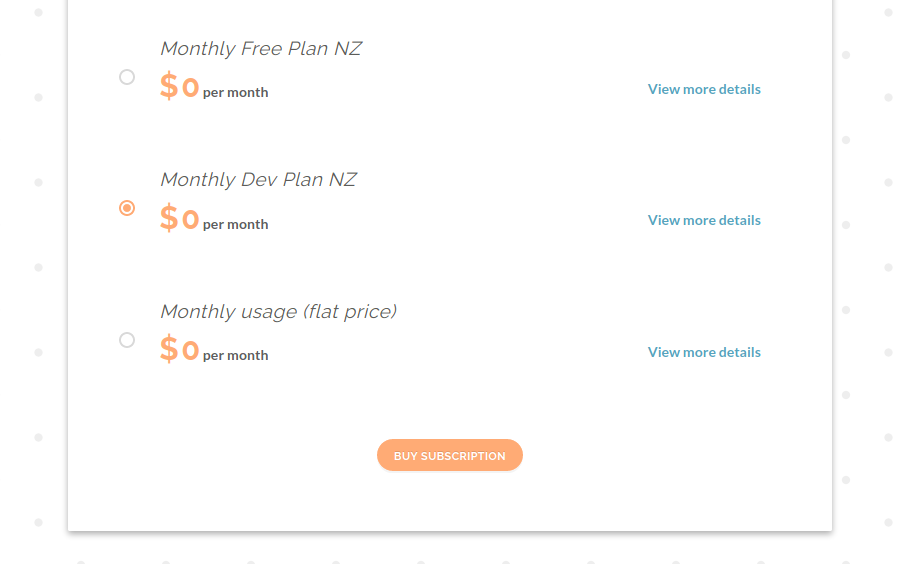Click the dollar sign of Monthly Free Plan
The width and height of the screenshot is (924, 564).
(x=169, y=86)
